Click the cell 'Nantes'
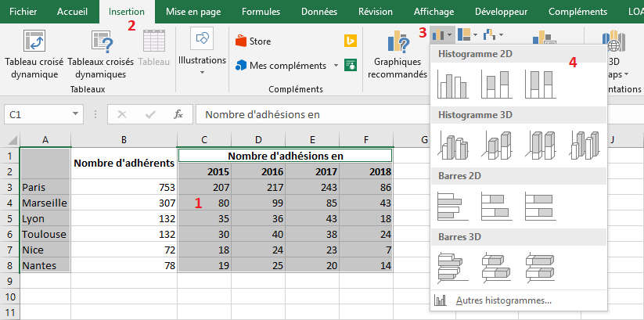Viewport: 644px width, 320px height. (x=45, y=265)
